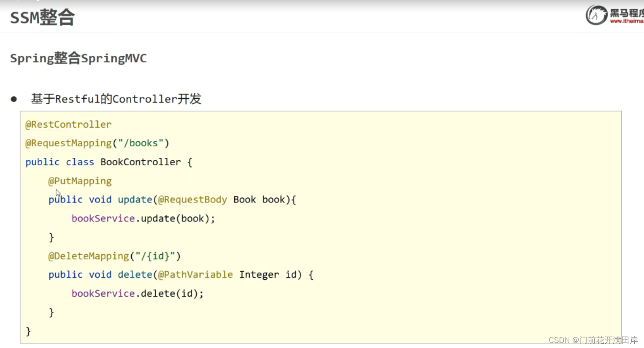Click the bullet text '基于Restful的Controller开发'
Screen dimensions: 644x348
pyautogui.click(x=116, y=99)
